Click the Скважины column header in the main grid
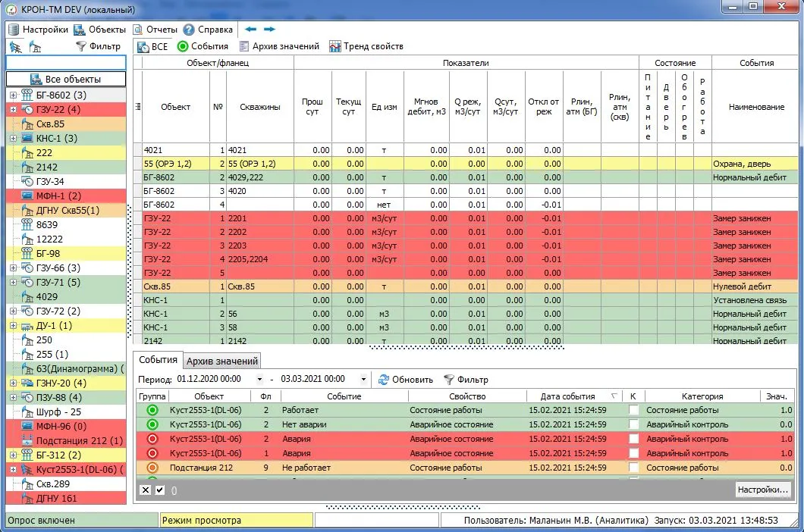 coord(260,107)
